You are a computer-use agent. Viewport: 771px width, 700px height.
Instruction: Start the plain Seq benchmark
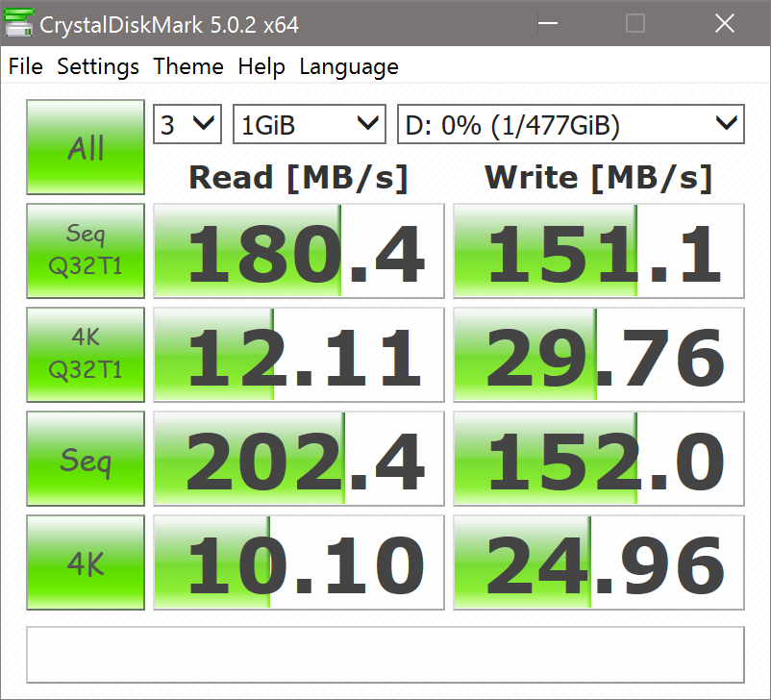coord(86,459)
